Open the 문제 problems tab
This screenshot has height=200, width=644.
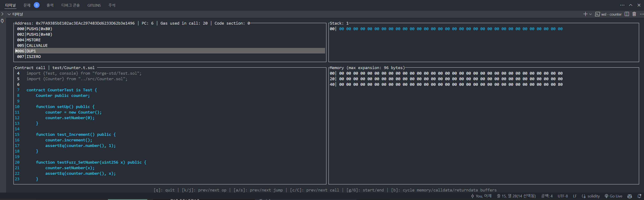27,5
